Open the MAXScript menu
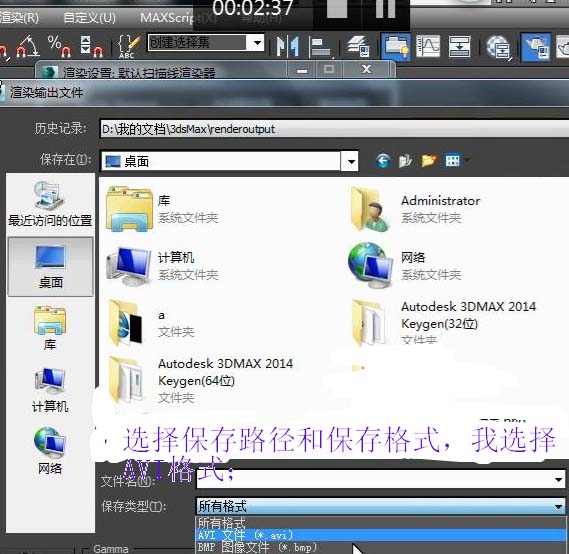This screenshot has width=569, height=554. click(x=177, y=17)
